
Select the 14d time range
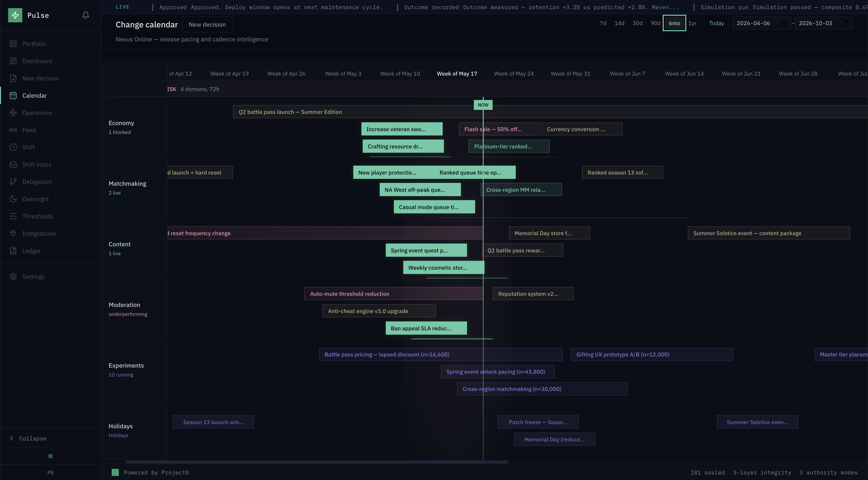(619, 23)
